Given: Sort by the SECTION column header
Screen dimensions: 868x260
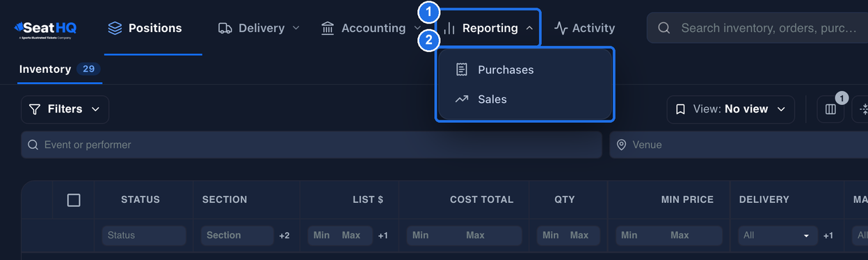Looking at the screenshot, I should click(225, 200).
